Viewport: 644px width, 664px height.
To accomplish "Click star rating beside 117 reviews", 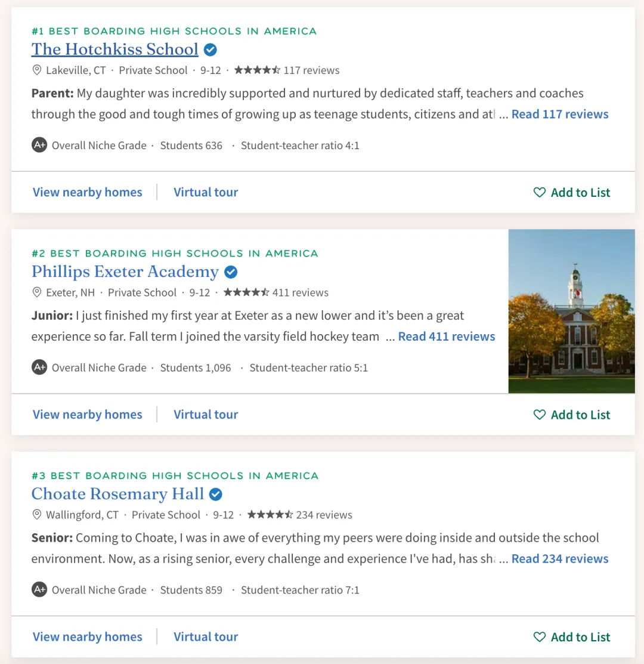I will coord(257,70).
